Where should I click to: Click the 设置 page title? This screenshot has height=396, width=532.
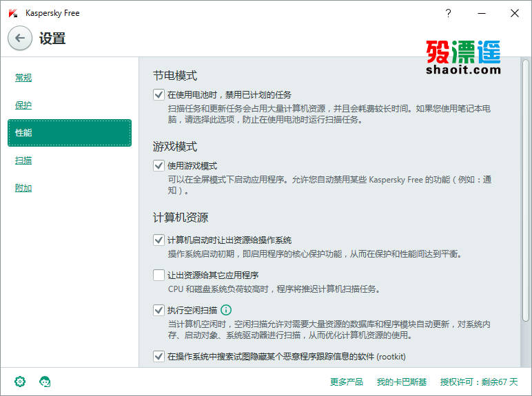[52, 39]
